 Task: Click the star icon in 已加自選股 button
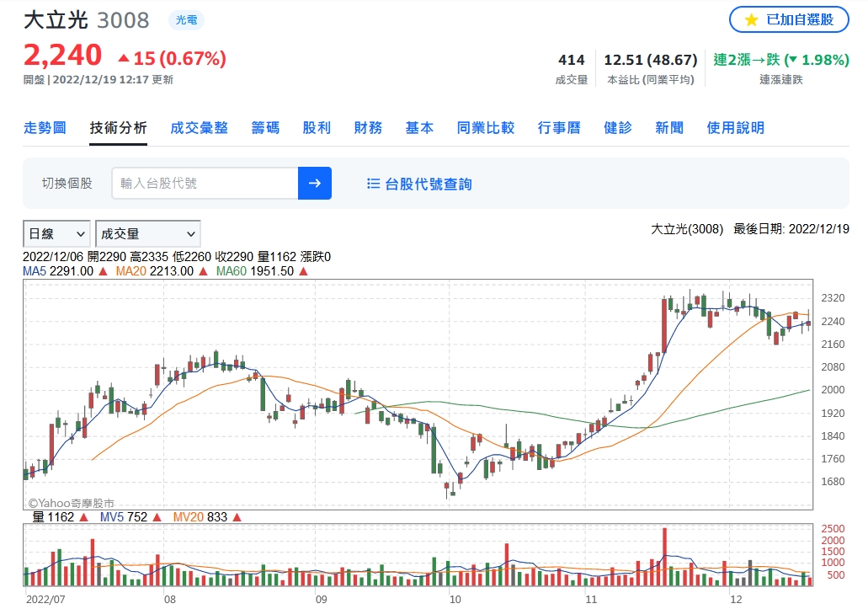pyautogui.click(x=751, y=20)
